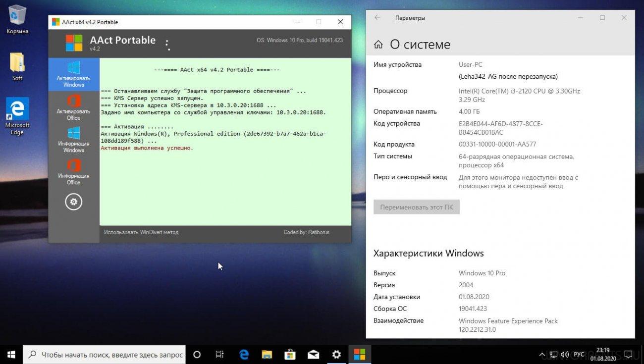This screenshot has width=644, height=364.
Task: Open File Explorer from taskbar
Action: tap(267, 355)
